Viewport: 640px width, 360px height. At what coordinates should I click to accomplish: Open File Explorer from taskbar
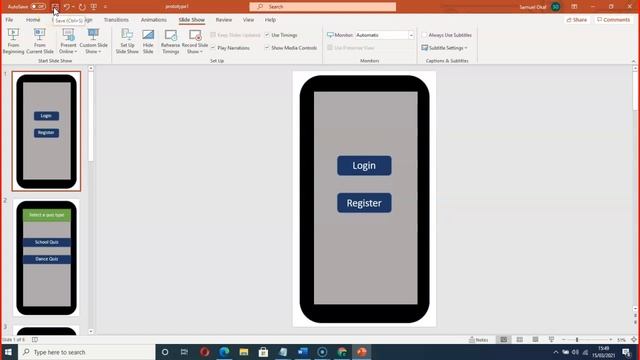[x=244, y=352]
